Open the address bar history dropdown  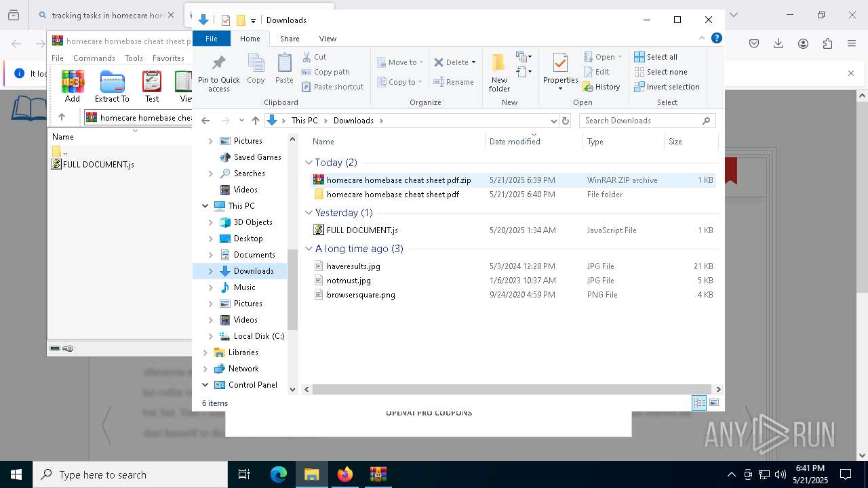553,121
